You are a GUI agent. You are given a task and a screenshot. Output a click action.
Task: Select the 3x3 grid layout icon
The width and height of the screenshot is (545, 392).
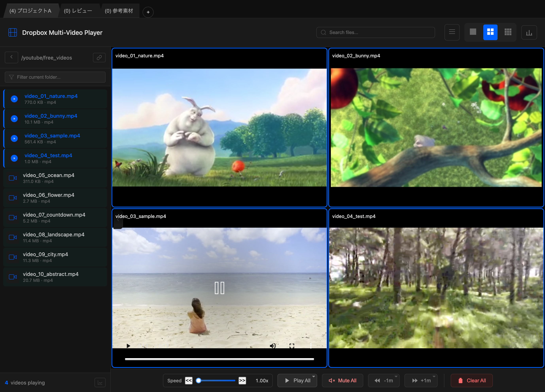(x=508, y=32)
